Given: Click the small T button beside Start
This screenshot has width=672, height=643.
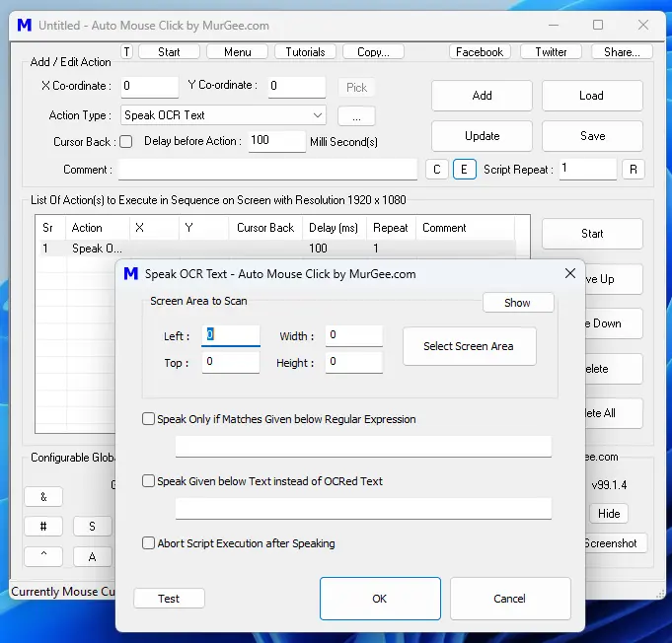Looking at the screenshot, I should click(127, 52).
